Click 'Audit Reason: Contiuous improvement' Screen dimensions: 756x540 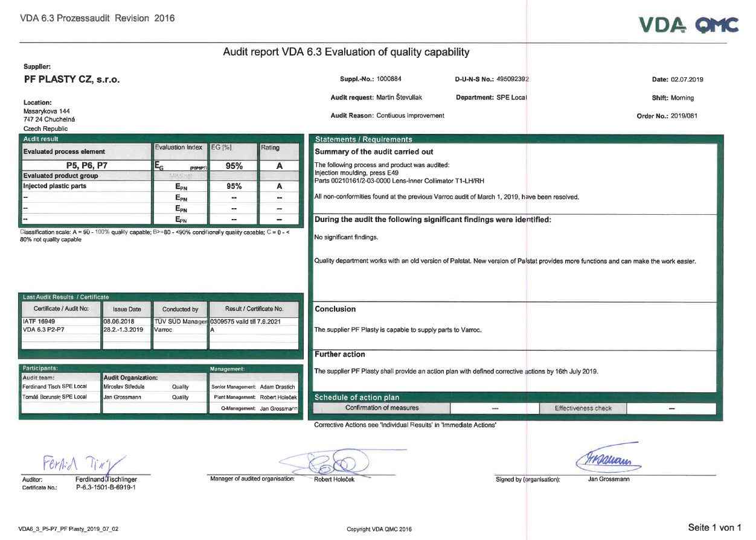coord(387,115)
